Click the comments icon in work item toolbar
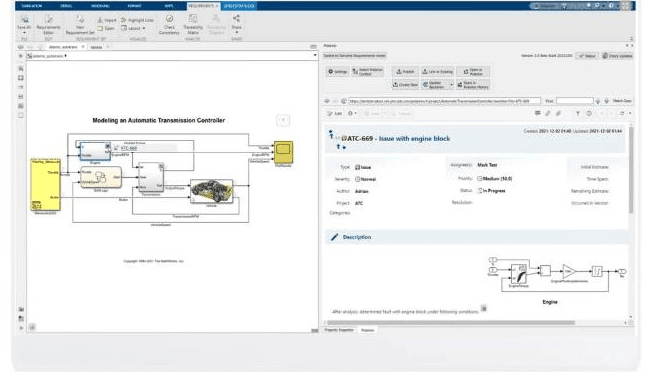This screenshot has height=372, width=648. coord(537,113)
